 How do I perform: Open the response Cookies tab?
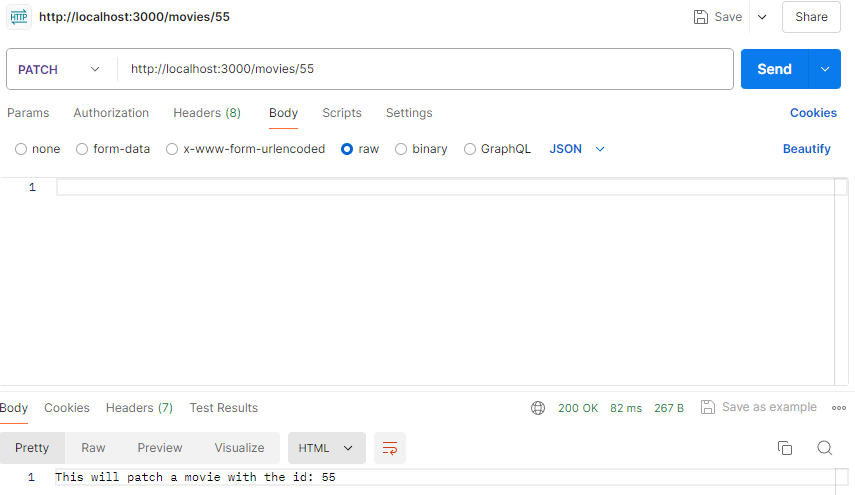pos(67,408)
